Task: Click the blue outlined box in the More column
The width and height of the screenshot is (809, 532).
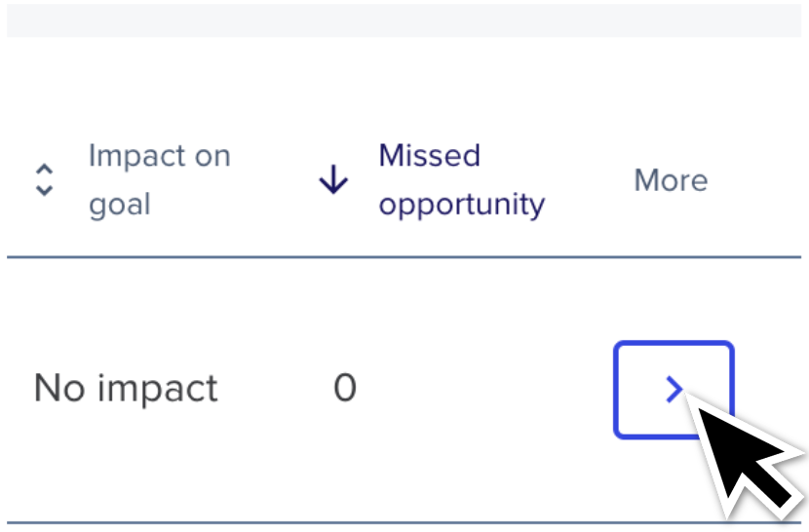Action: 674,390
